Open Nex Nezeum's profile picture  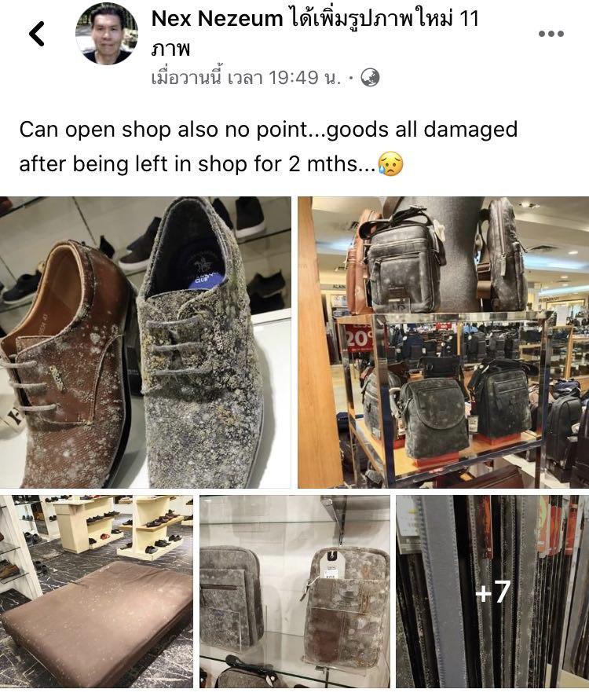[x=107, y=34]
